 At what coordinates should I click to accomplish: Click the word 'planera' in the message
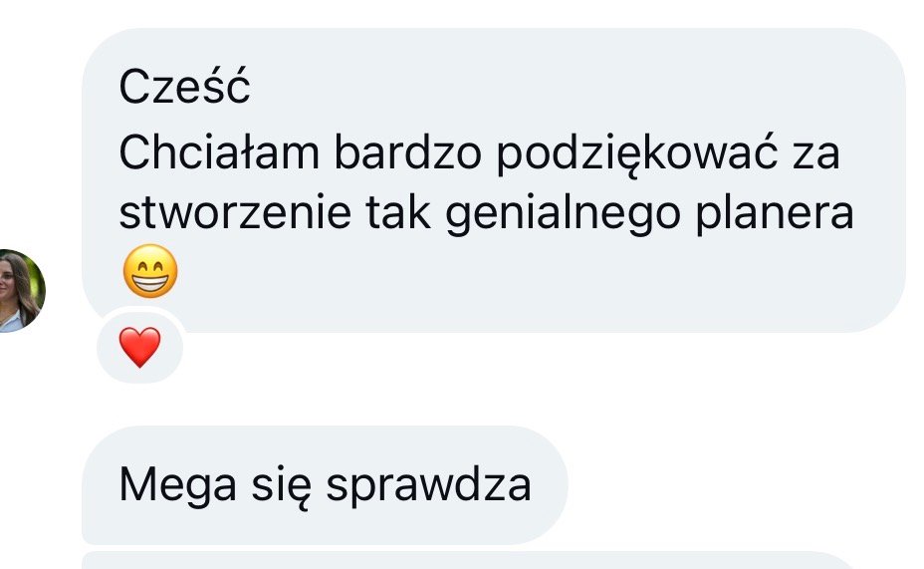pyautogui.click(x=775, y=213)
